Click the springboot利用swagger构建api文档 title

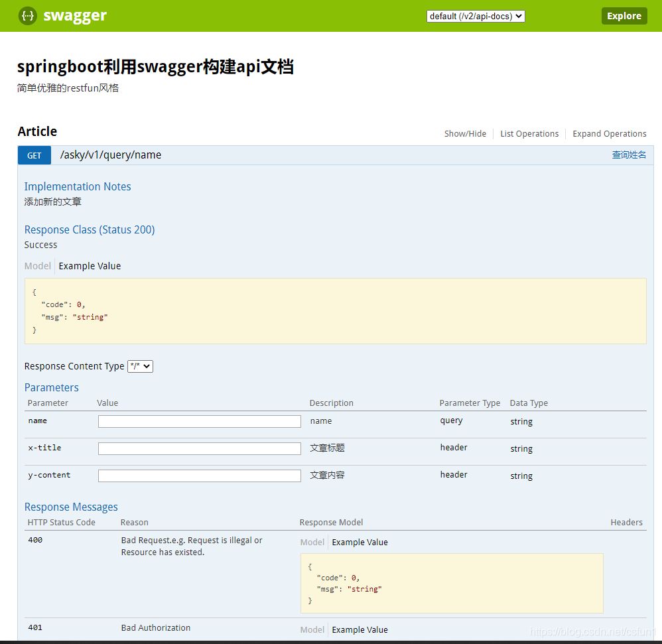pos(155,67)
